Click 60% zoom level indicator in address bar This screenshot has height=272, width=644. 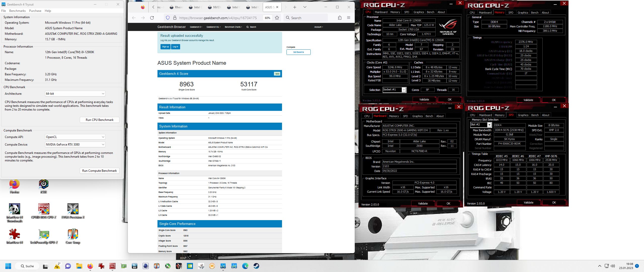[267, 18]
